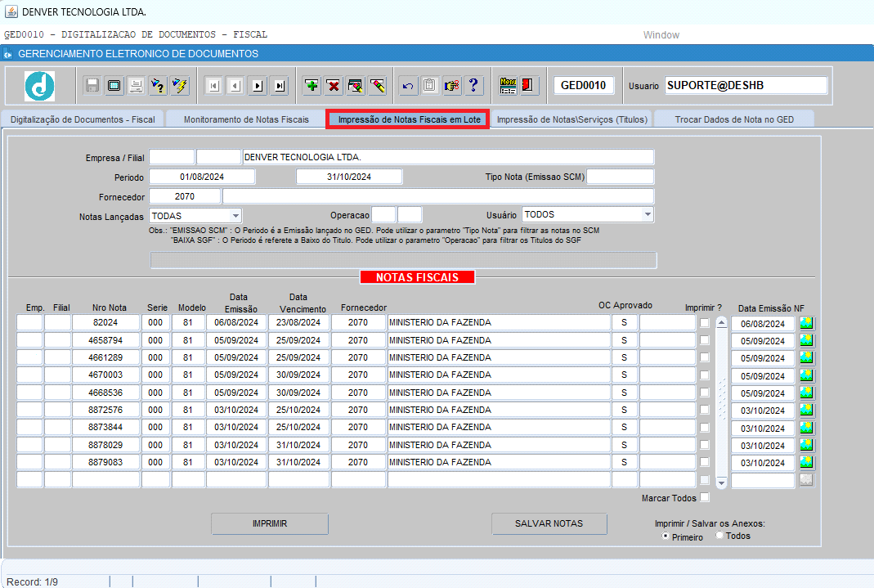Open attachment image for nota 82024
Screen dimensions: 874x588
tap(807, 323)
